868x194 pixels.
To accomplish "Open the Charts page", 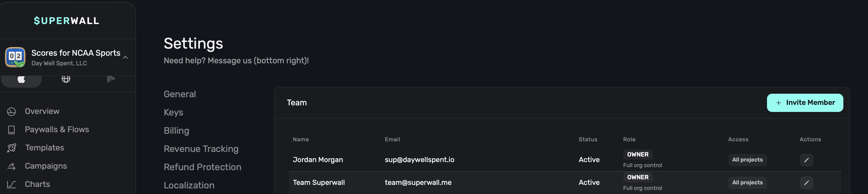I will click(x=37, y=184).
